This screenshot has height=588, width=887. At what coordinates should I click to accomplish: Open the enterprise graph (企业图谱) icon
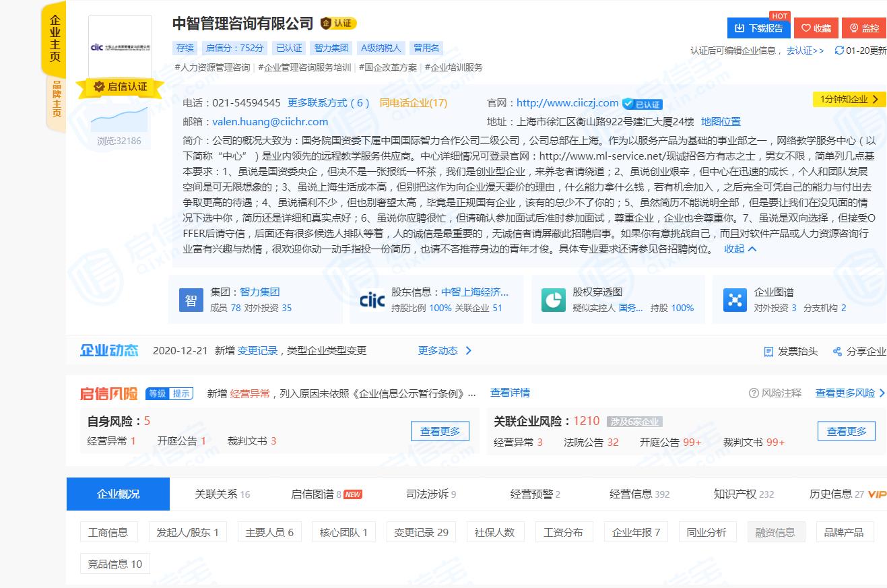735,300
